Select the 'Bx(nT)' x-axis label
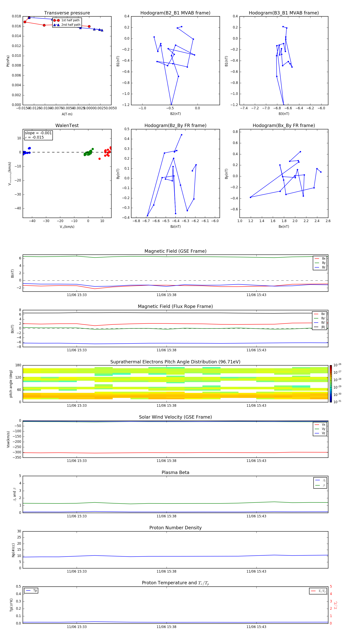The width and height of the screenshot is (351, 644). 284,227
